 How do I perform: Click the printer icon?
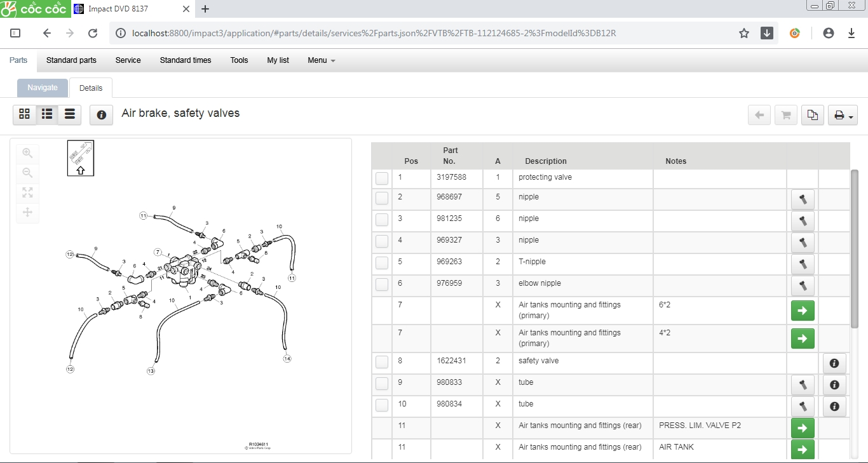point(839,115)
